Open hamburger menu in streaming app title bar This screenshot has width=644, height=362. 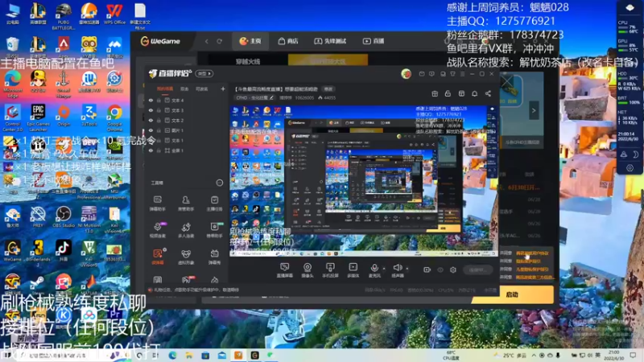462,74
